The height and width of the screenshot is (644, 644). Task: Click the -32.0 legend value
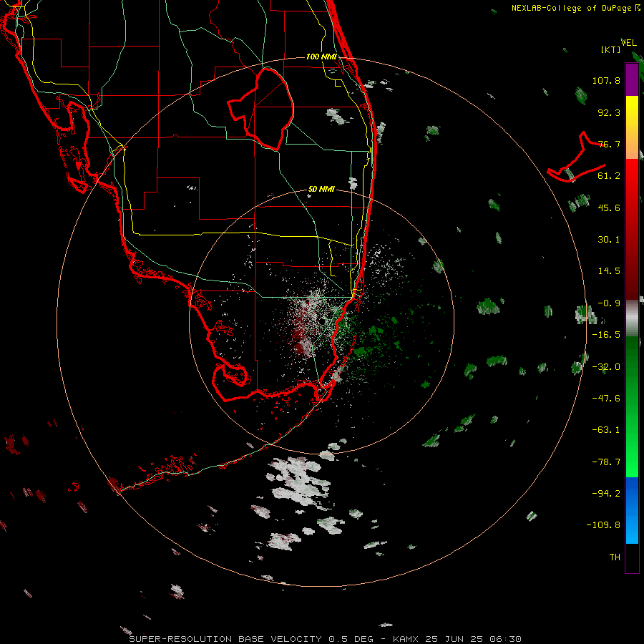pos(606,367)
